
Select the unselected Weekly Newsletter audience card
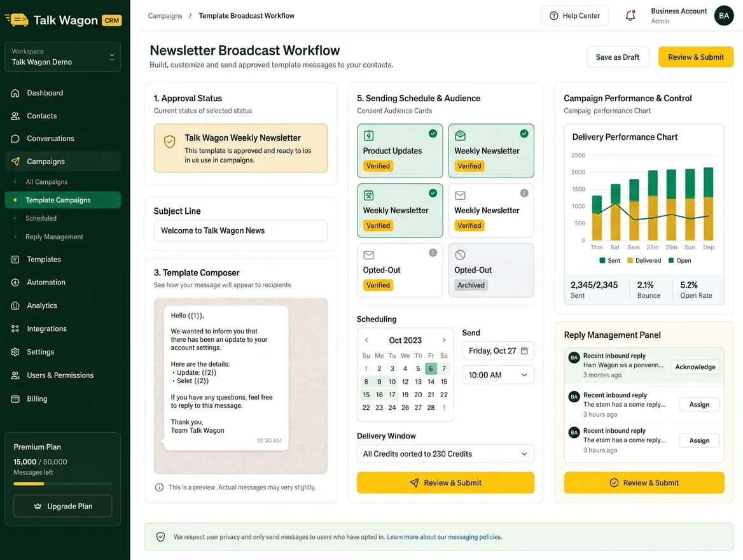491,211
